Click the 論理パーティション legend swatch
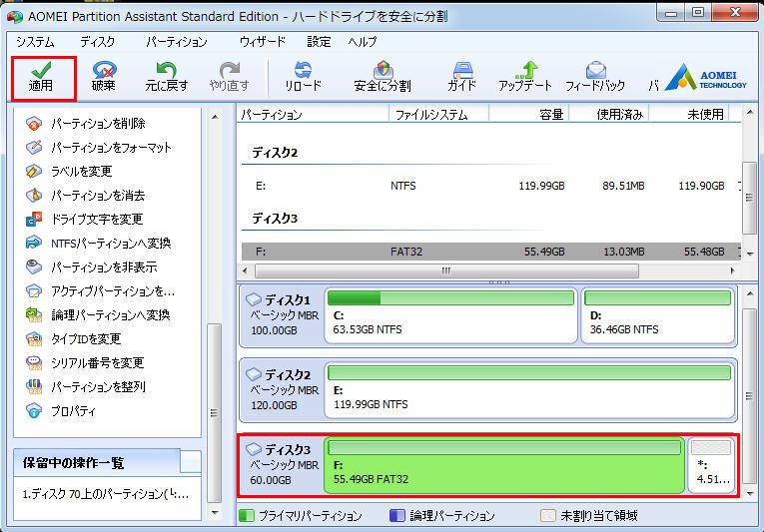This screenshot has width=764, height=532. [397, 516]
